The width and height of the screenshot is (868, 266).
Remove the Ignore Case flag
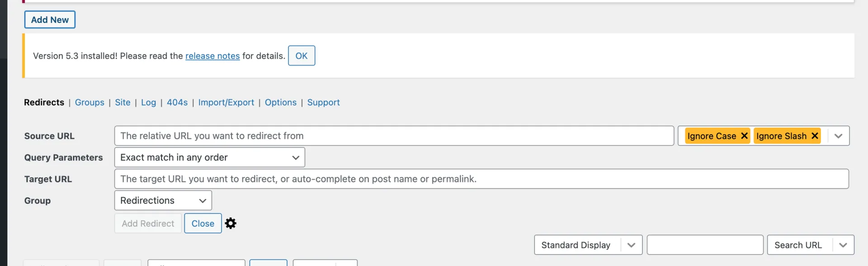pos(744,136)
